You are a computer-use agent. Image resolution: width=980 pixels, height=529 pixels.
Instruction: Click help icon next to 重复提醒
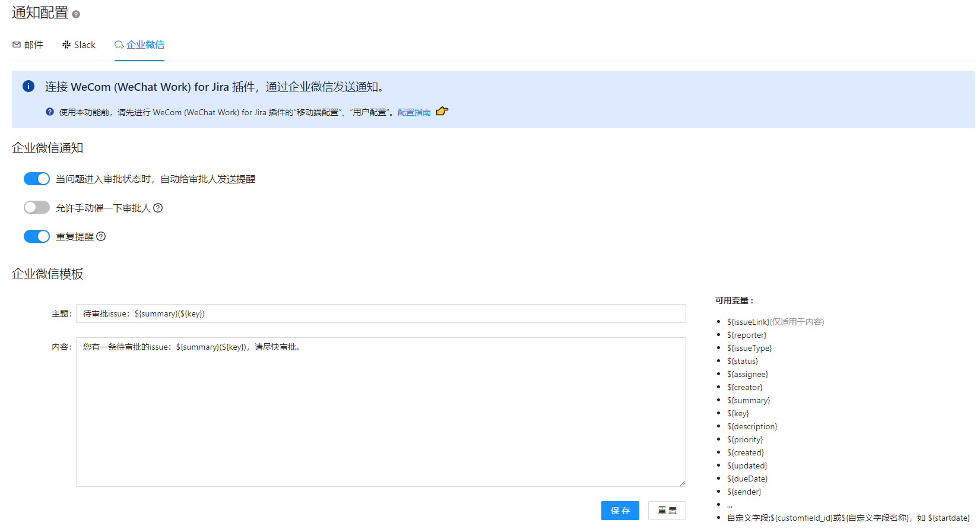coord(101,236)
